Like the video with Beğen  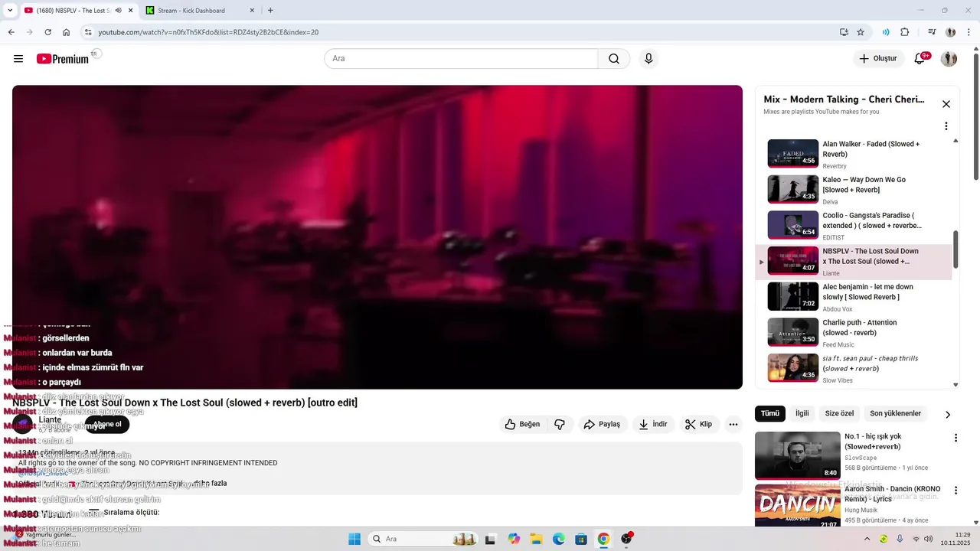(x=522, y=424)
